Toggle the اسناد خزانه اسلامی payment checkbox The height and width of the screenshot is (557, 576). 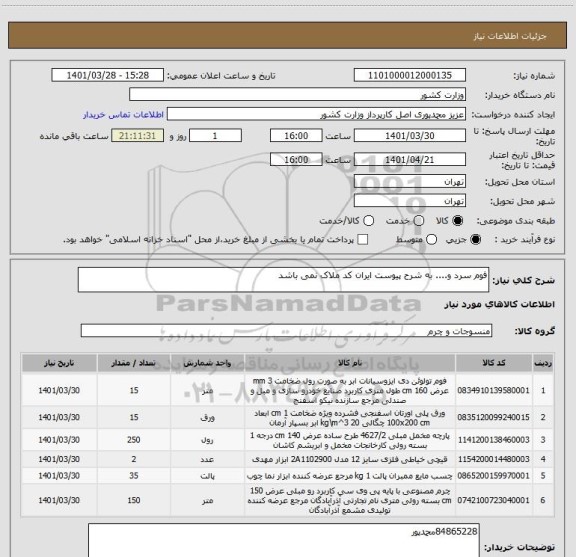tap(363, 240)
